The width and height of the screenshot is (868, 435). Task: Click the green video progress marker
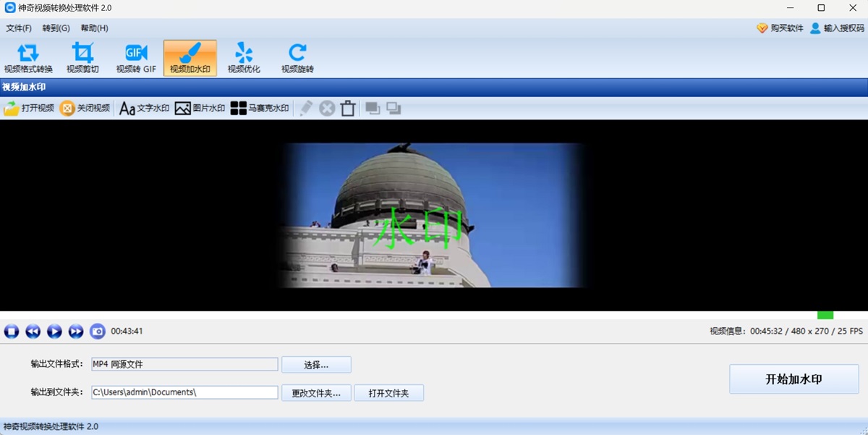click(825, 315)
